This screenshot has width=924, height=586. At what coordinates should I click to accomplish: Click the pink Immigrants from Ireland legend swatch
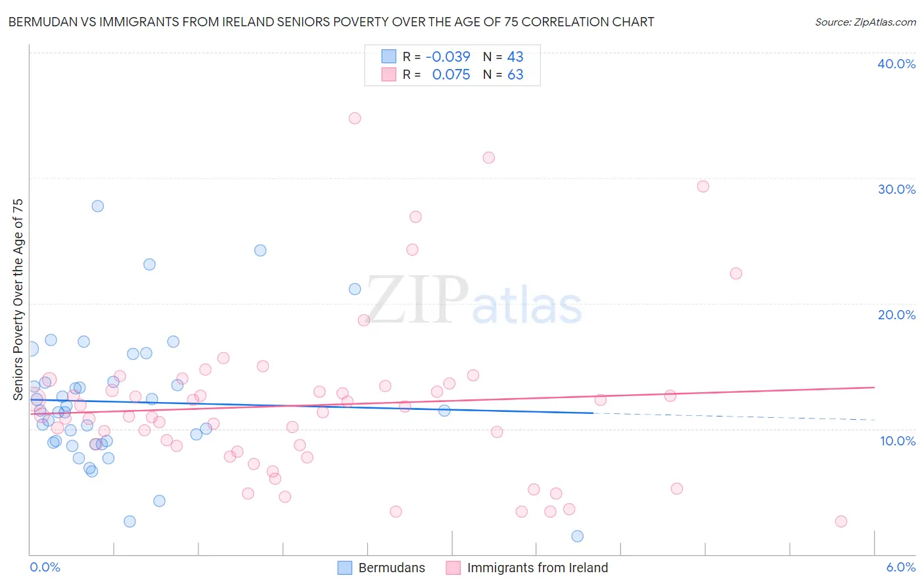pos(453,568)
